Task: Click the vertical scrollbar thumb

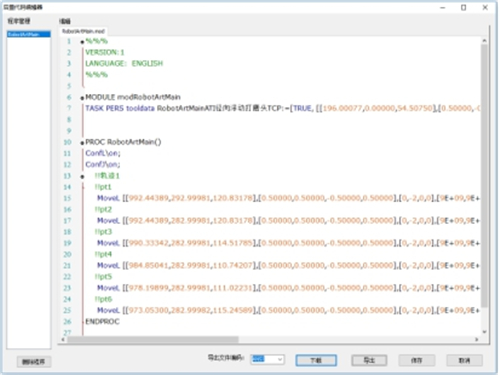Action: pos(484,176)
